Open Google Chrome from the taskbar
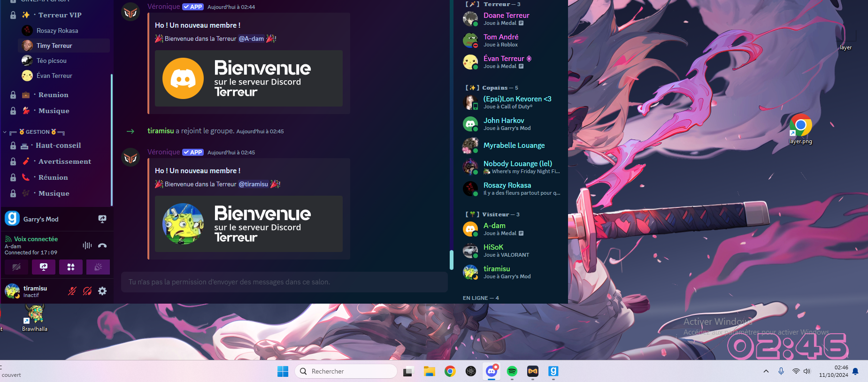The width and height of the screenshot is (868, 382). pyautogui.click(x=450, y=371)
